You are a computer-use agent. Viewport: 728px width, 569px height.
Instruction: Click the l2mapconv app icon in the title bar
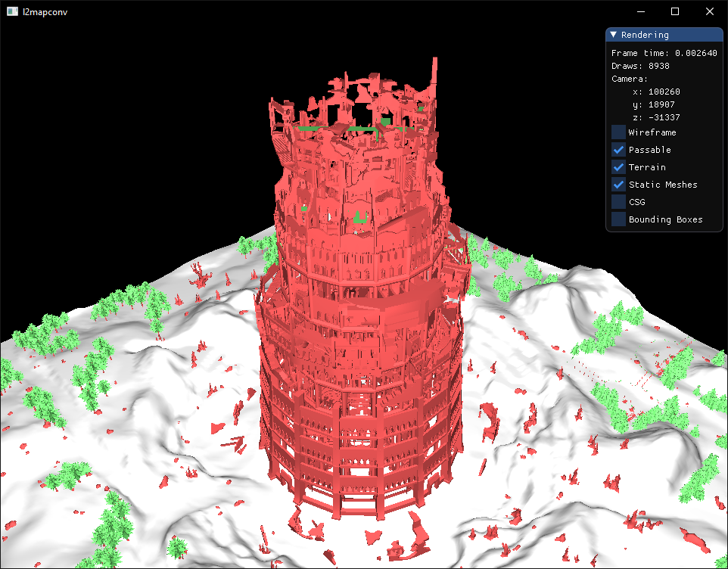(12, 11)
